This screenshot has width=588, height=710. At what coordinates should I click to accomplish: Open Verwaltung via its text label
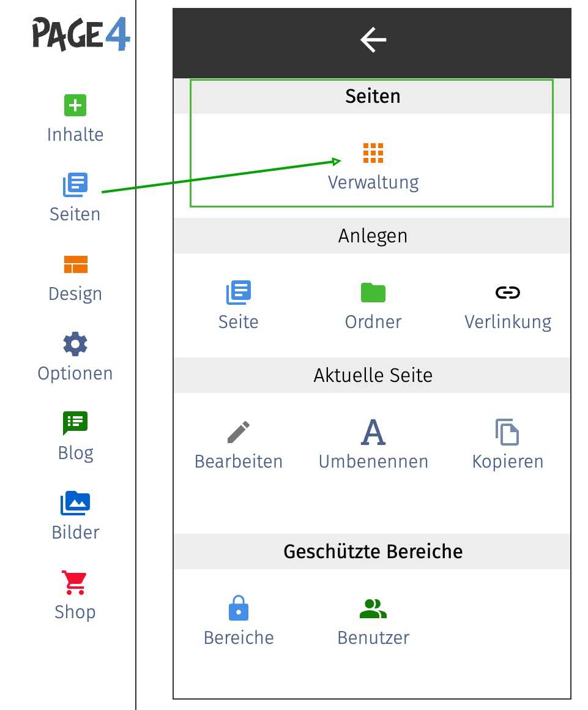[x=372, y=182]
